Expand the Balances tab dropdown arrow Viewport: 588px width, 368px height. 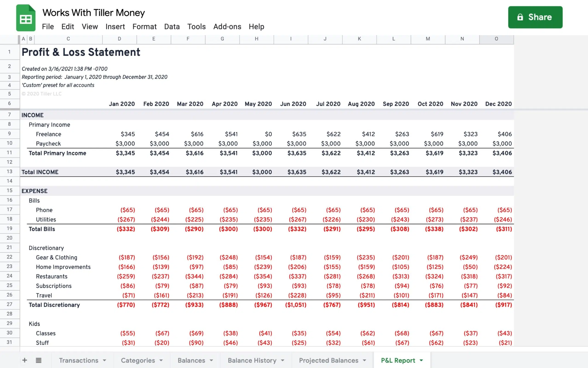coord(211,360)
